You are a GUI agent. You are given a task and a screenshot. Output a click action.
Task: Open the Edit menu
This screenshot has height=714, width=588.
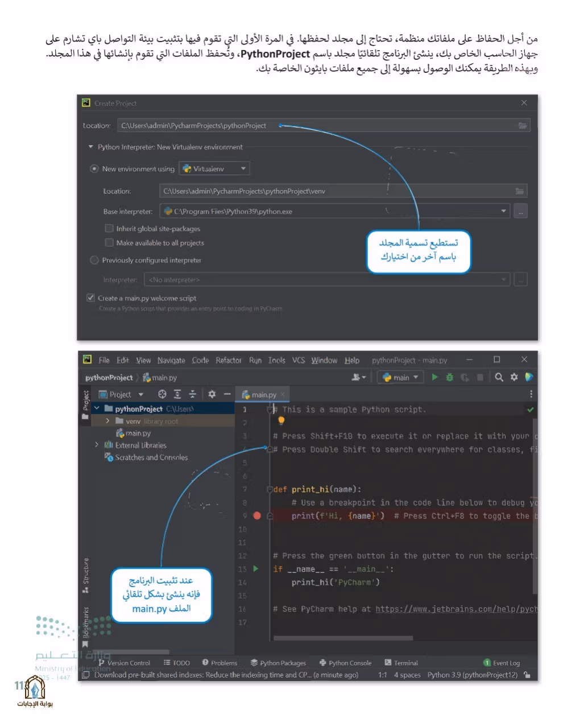pos(123,360)
